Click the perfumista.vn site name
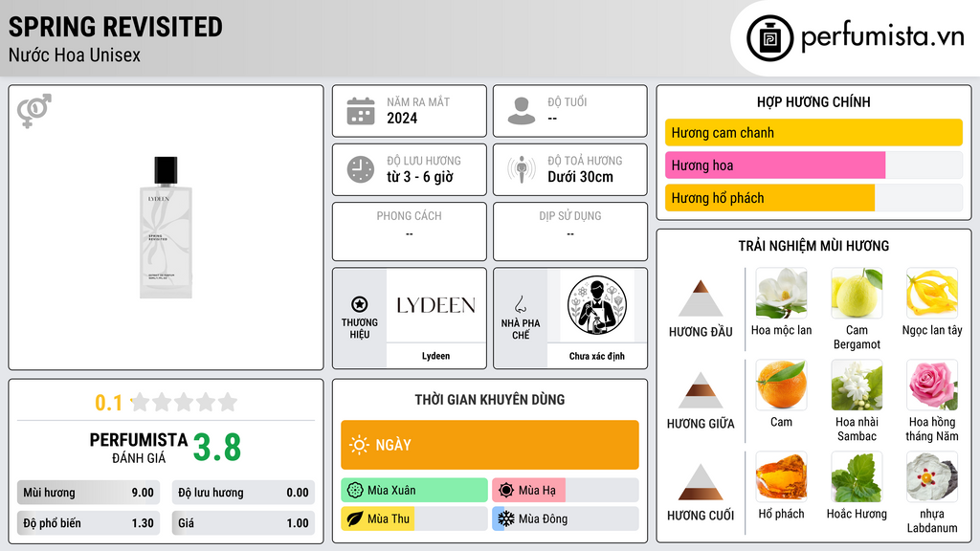Viewport: 980px width, 551px height. (x=882, y=36)
